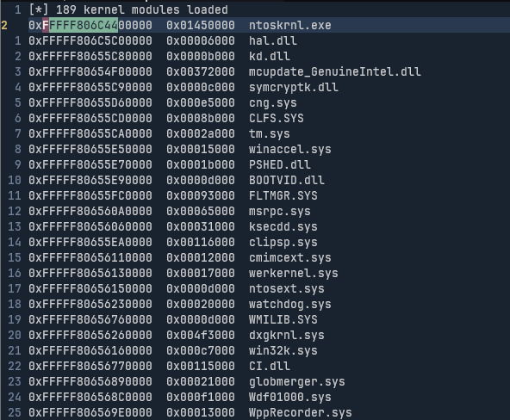The height and width of the screenshot is (420, 510).
Task: Select mcupdate_GenuineIntel.dll module name
Action: 335,71
